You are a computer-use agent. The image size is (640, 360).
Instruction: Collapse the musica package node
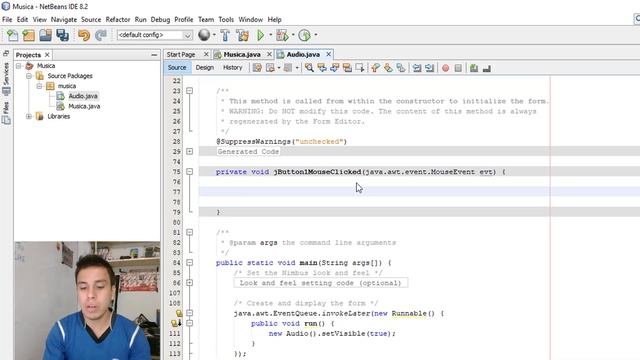pos(39,86)
